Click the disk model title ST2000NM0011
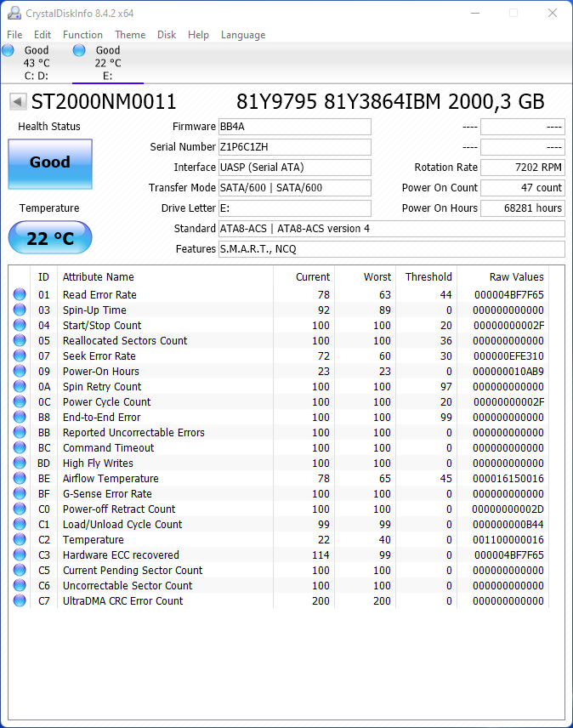Screen dimensions: 573x728 click(104, 102)
